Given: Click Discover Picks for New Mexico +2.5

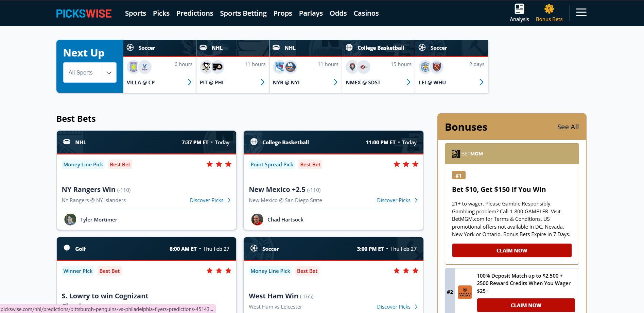Looking at the screenshot, I should [x=397, y=200].
